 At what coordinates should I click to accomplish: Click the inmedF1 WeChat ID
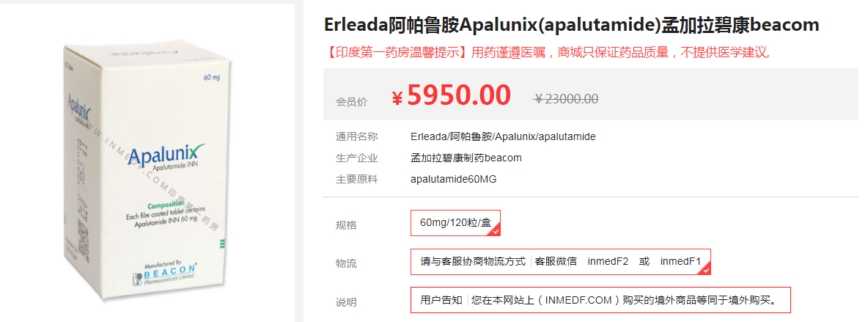[x=680, y=261]
